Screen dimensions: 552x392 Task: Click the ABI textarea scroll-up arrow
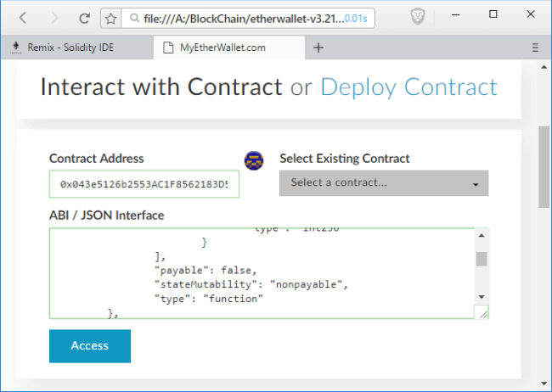[x=482, y=236]
